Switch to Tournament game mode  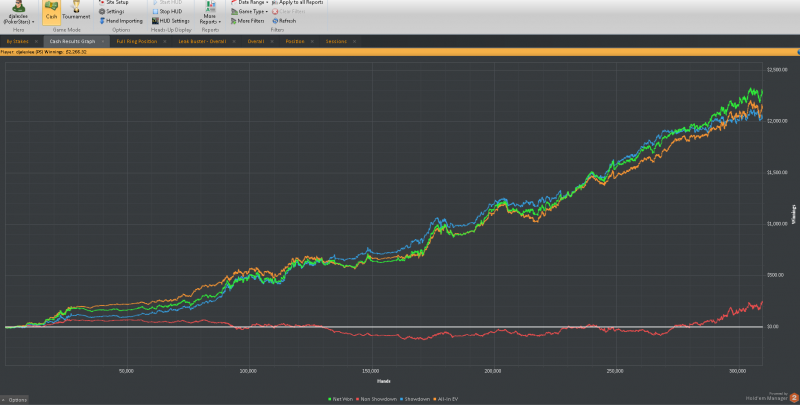point(75,12)
